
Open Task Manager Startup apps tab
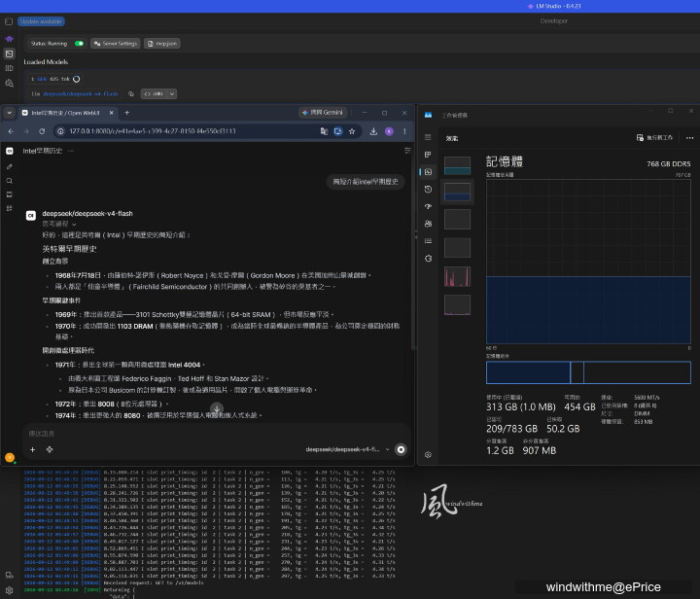click(428, 207)
